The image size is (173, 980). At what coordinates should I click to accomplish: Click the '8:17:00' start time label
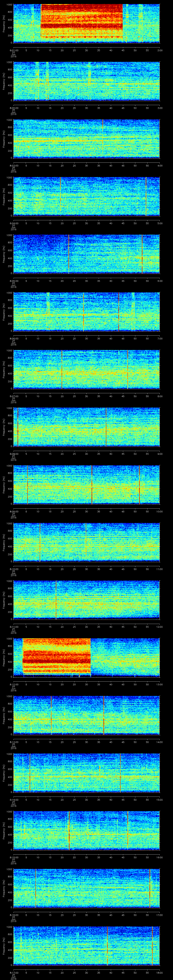[14, 973]
